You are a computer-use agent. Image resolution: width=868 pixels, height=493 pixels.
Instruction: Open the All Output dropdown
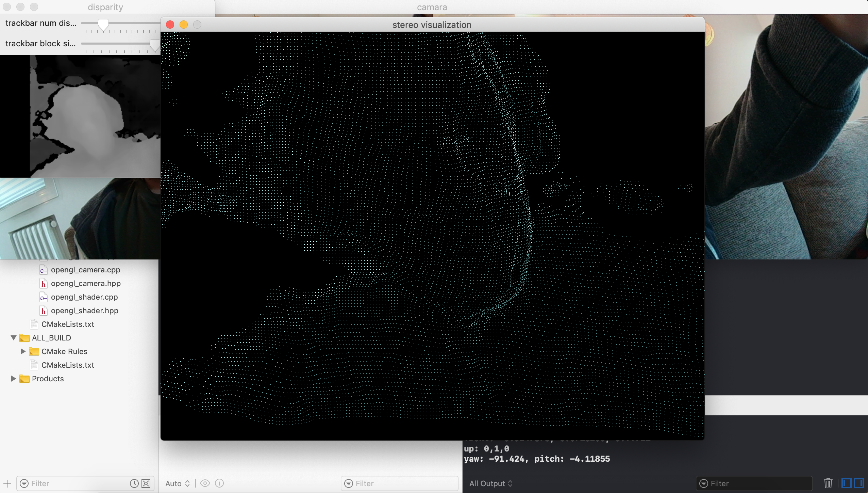490,483
